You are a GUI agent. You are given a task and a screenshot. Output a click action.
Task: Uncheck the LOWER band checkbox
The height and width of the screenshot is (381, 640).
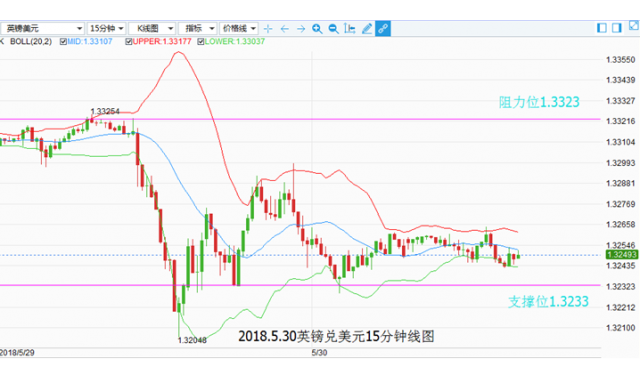(200, 42)
